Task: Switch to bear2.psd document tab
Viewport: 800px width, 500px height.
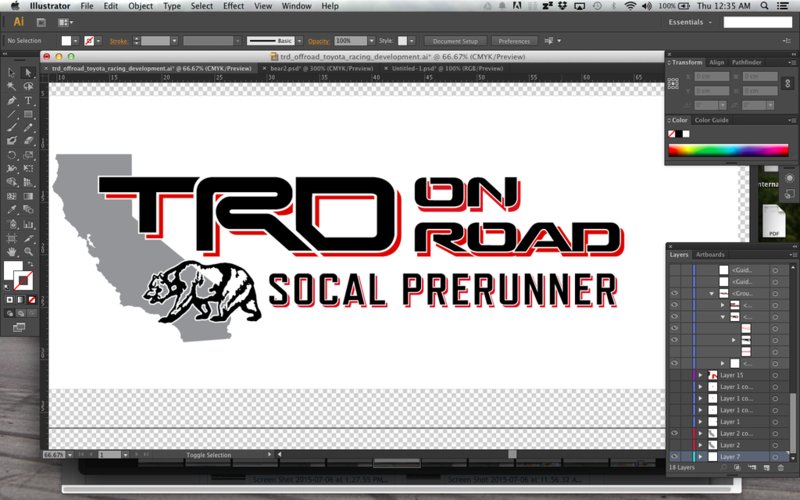Action: click(321, 68)
